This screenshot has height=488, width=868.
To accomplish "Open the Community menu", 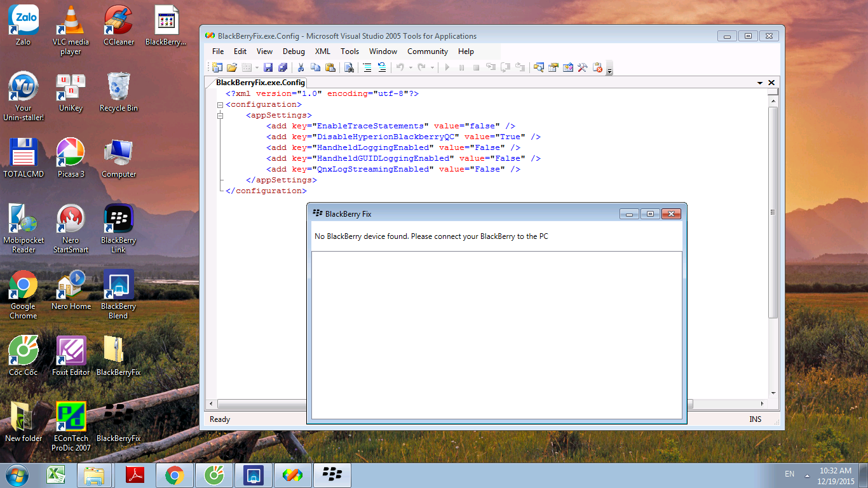I will [x=428, y=51].
